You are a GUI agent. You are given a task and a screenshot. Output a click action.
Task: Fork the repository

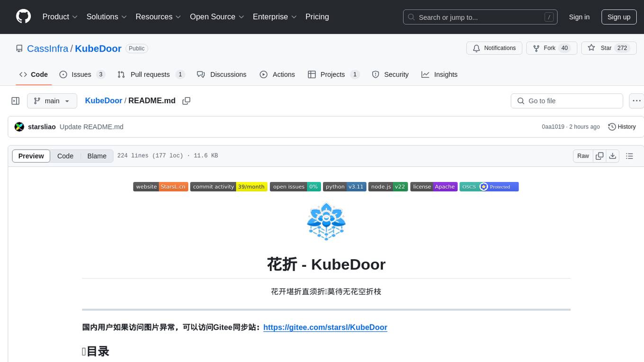click(552, 48)
